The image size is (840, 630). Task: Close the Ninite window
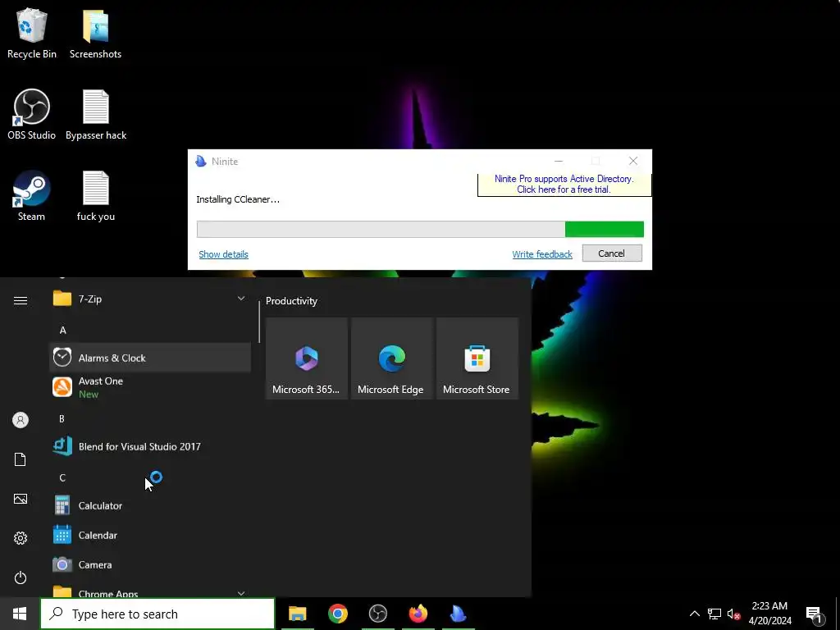pos(633,161)
